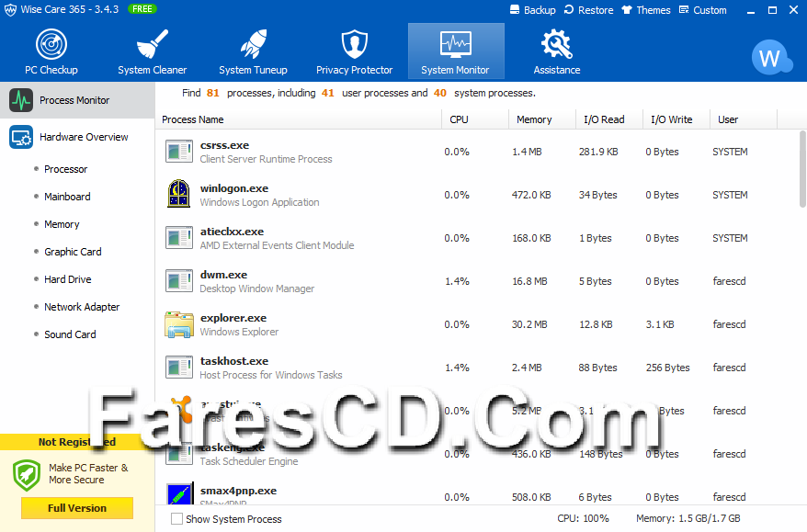Open Hard Drive details
Screen dimensions: 807x532
(x=68, y=279)
